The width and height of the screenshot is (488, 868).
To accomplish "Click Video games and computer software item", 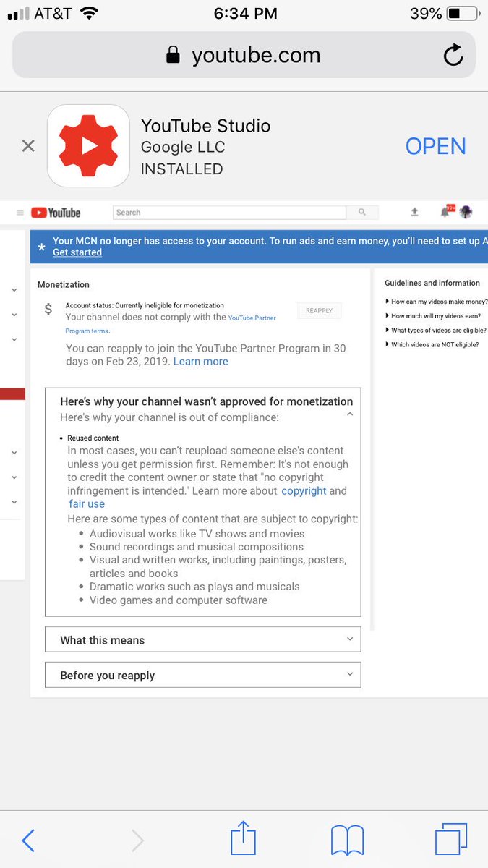I will pyautogui.click(x=179, y=600).
